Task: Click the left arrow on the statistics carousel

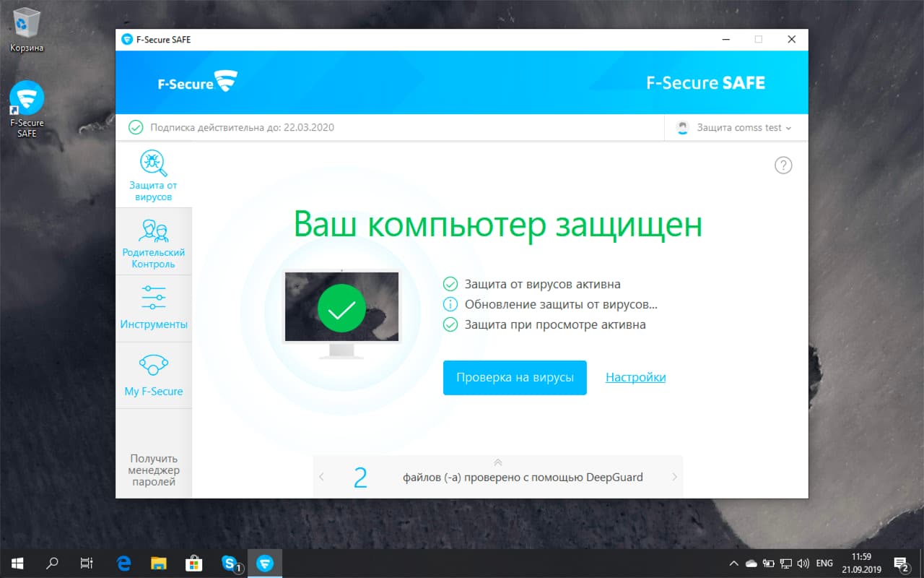Action: 322,477
